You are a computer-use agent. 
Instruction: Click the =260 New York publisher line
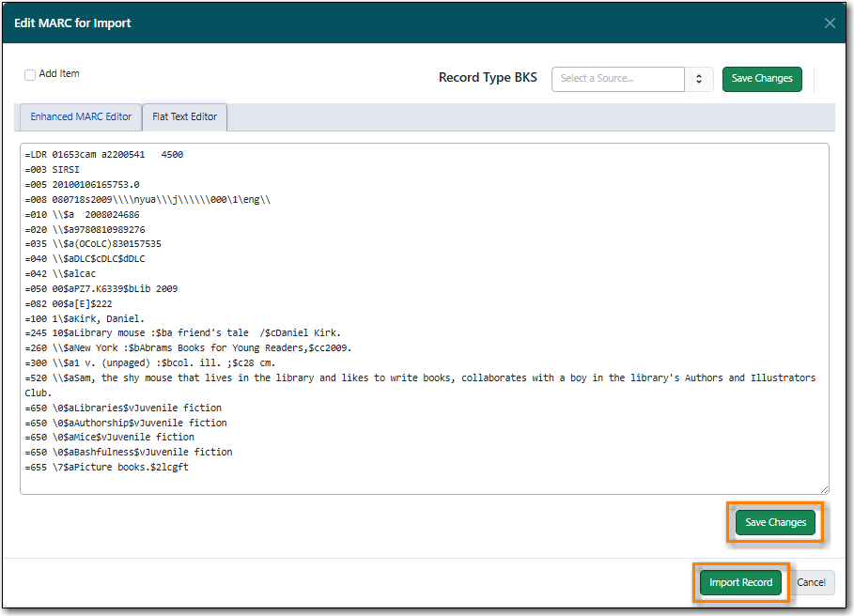188,347
